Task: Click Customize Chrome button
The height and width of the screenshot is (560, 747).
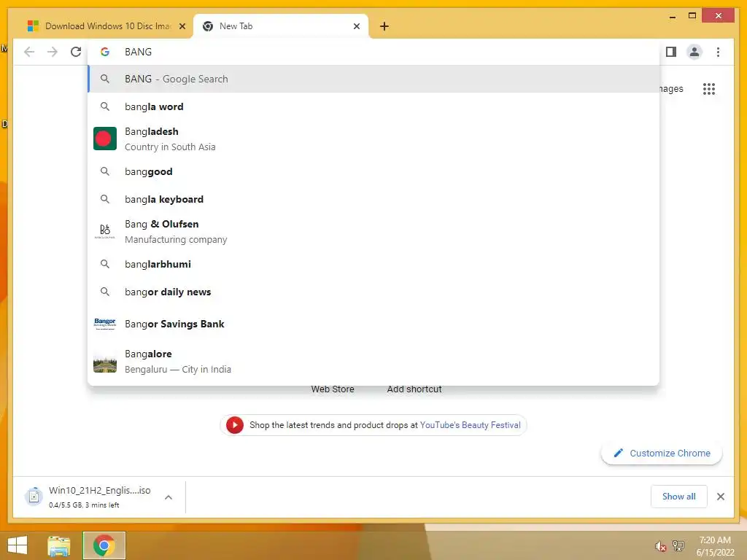Action: tap(661, 453)
